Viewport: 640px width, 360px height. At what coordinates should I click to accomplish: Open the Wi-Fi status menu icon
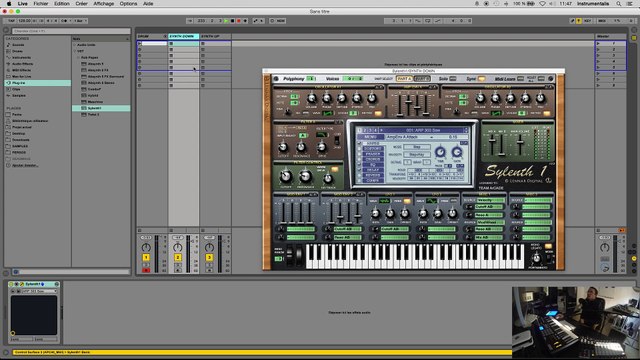point(542,4)
